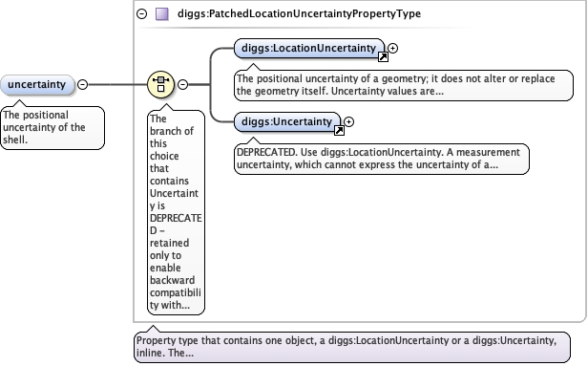
Task: Click the choice compositor icon
Action: [161, 84]
